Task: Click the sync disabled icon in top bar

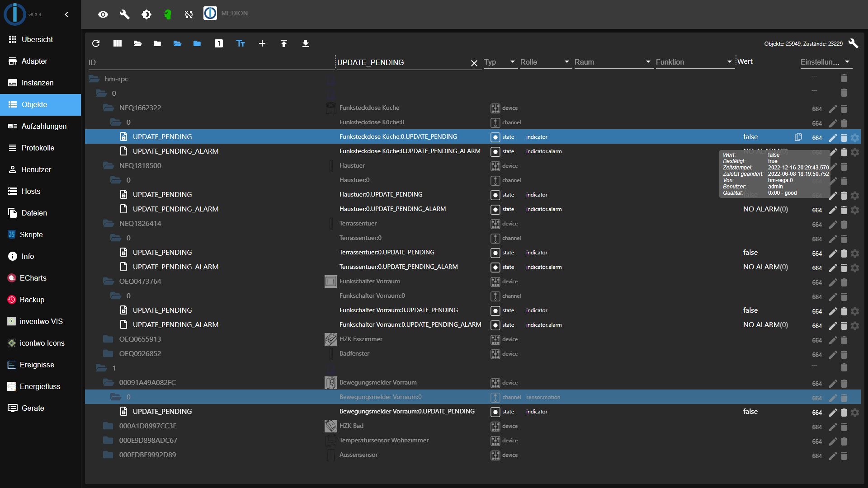Action: 189,14
